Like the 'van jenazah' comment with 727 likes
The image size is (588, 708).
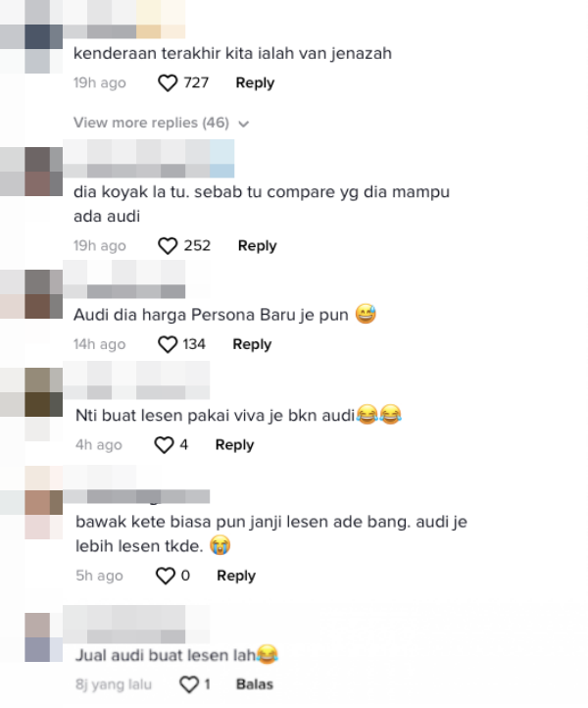(168, 83)
